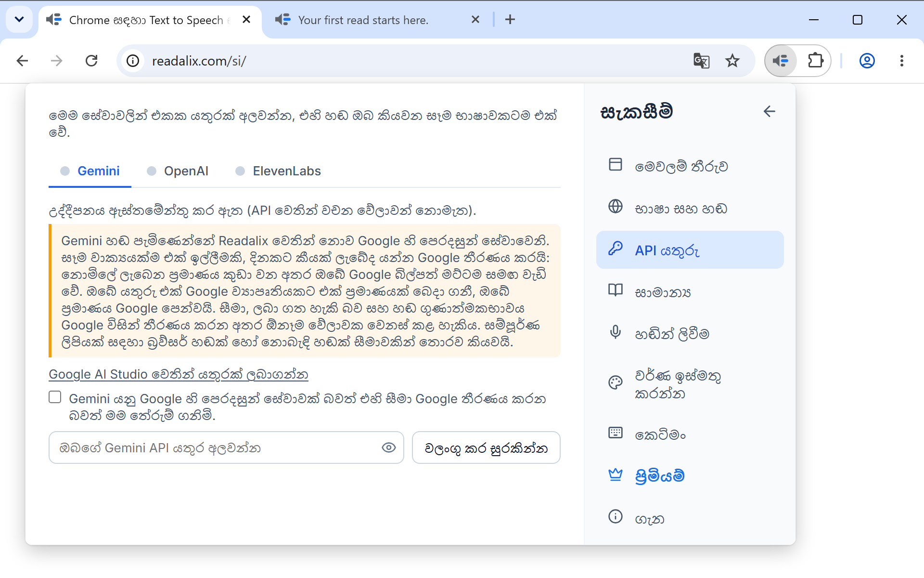924x578 pixels.
Task: Reload the readalix.com page
Action: pyautogui.click(x=91, y=61)
